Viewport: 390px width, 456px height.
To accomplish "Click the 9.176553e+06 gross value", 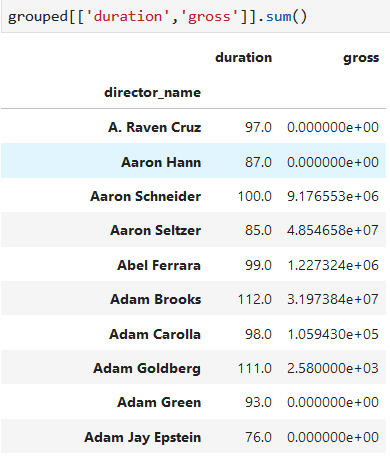I will coord(333,196).
